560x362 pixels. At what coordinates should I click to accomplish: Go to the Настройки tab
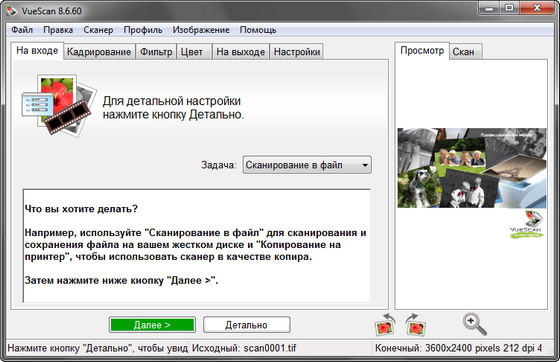296,52
